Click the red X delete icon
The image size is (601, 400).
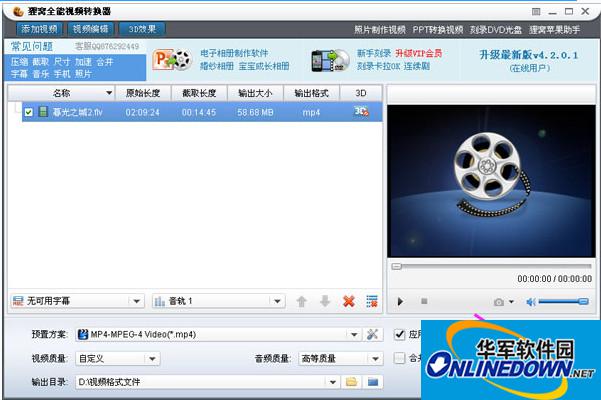tap(349, 302)
